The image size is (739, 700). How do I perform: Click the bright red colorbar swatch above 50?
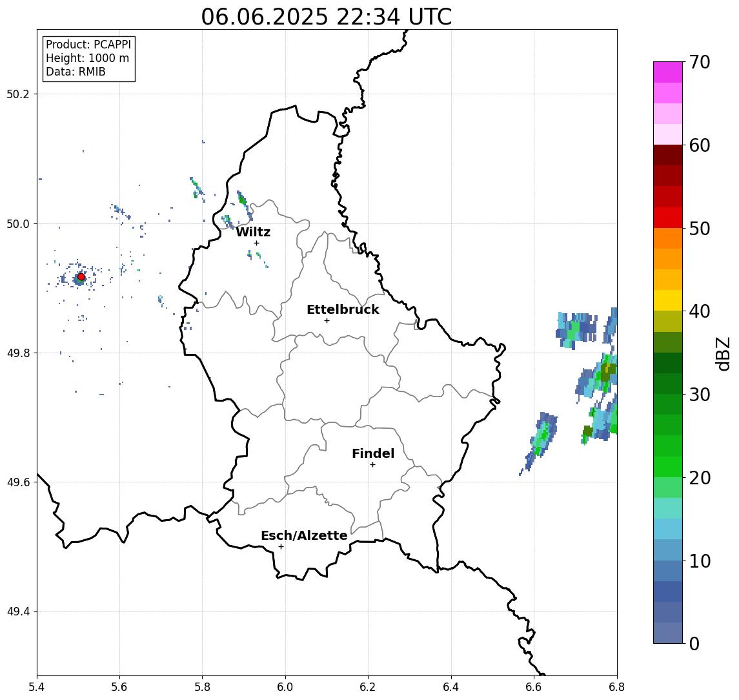coord(668,218)
